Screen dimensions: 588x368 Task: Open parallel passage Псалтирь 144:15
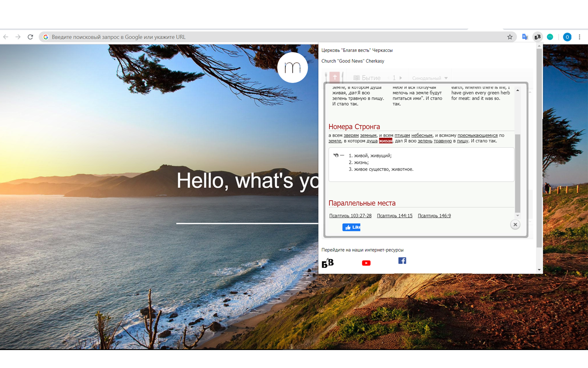(x=395, y=216)
